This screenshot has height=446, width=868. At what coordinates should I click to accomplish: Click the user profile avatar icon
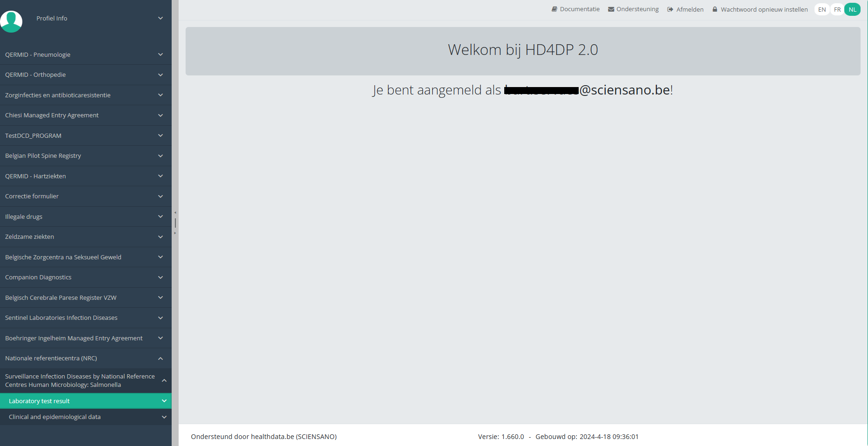point(11,21)
